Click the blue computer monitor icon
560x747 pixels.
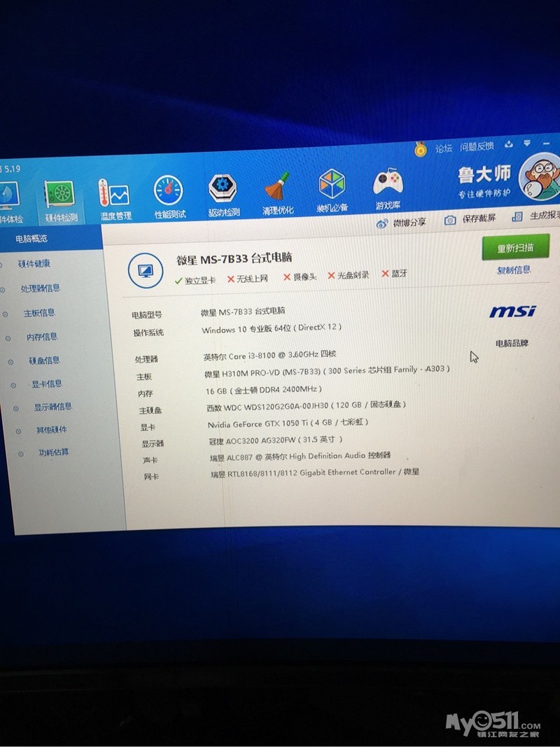pos(145,271)
